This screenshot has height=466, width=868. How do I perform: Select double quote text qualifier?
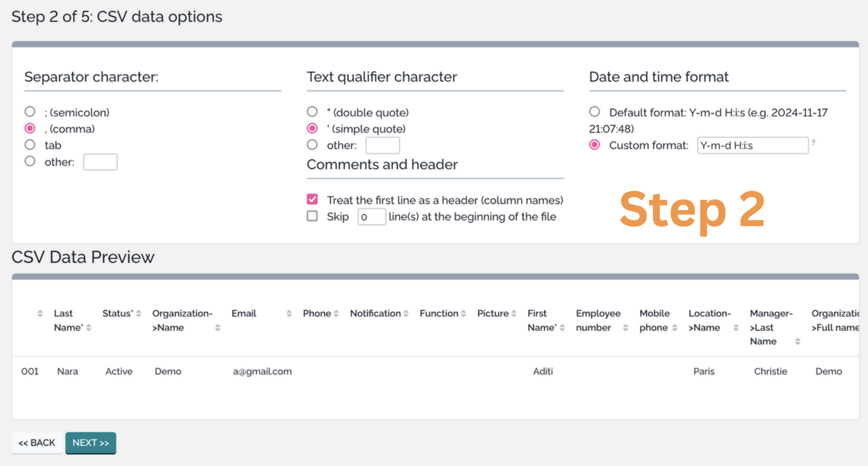[x=312, y=112]
